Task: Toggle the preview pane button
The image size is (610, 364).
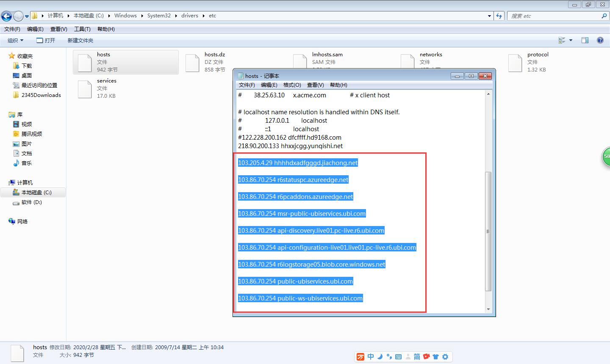Action: click(585, 40)
